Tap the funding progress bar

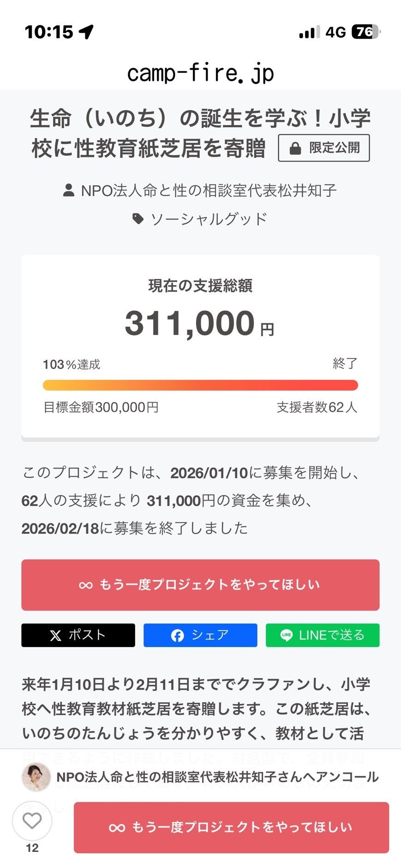[200, 385]
